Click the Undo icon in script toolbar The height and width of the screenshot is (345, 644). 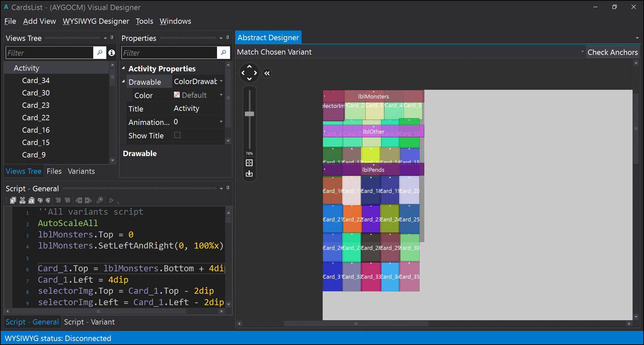tap(40, 200)
